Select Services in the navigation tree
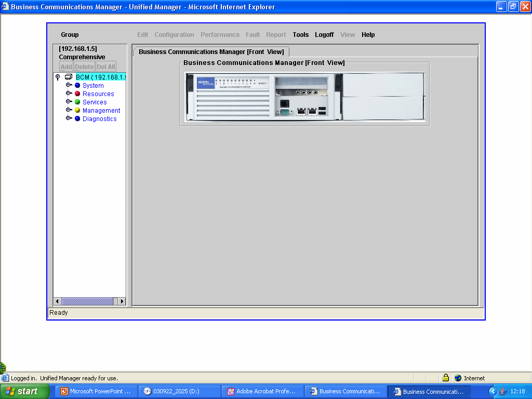Viewport: 532px width, 399px height. (95, 102)
